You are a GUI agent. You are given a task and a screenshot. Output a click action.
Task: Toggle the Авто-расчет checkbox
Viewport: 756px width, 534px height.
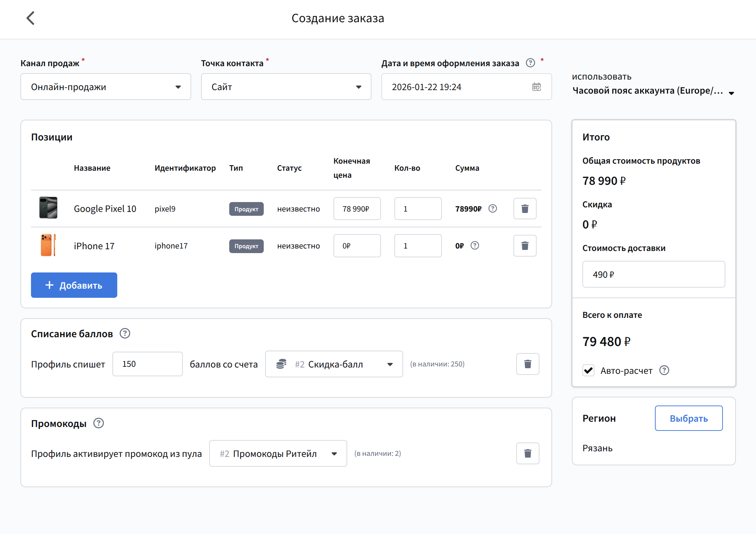click(588, 370)
